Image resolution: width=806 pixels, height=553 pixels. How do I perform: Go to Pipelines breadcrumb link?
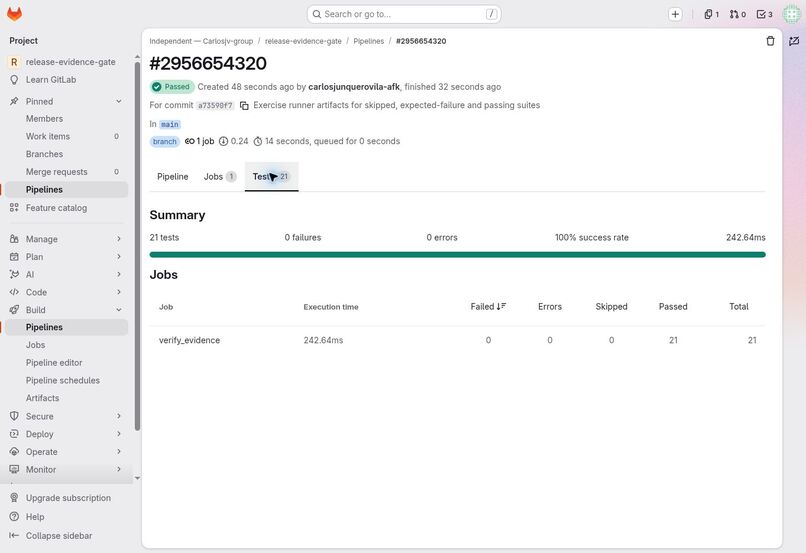coord(369,41)
